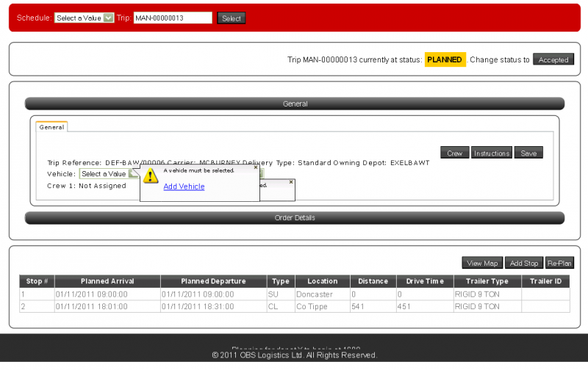This screenshot has width=588, height=370.
Task: Change status with Accepted button
Action: click(553, 59)
